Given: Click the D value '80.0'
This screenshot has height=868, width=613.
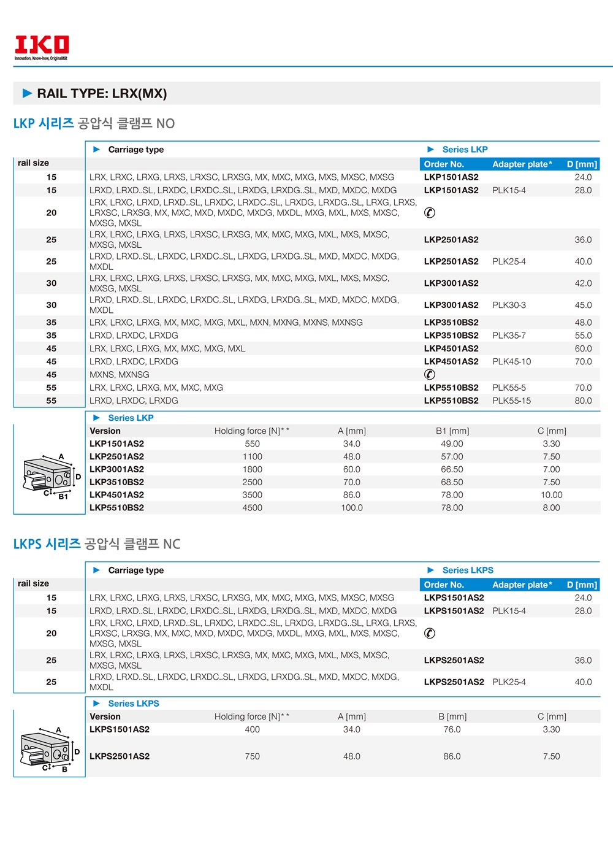Looking at the screenshot, I should [583, 401].
